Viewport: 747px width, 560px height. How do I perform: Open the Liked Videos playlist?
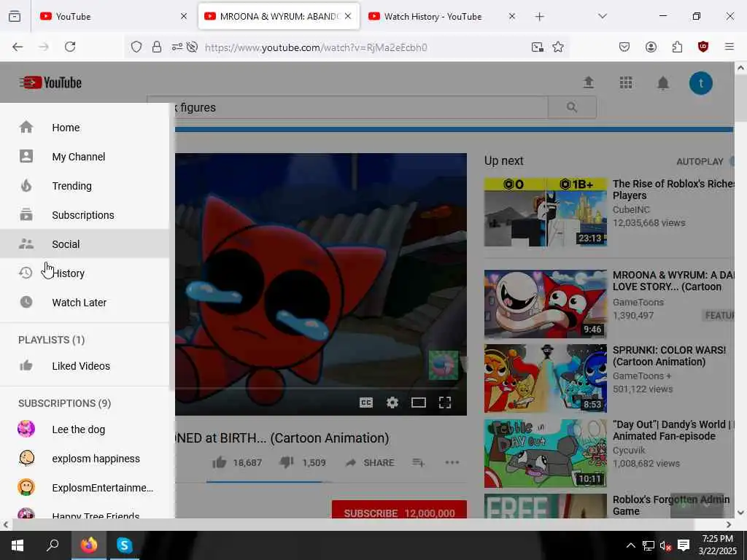(x=85, y=366)
